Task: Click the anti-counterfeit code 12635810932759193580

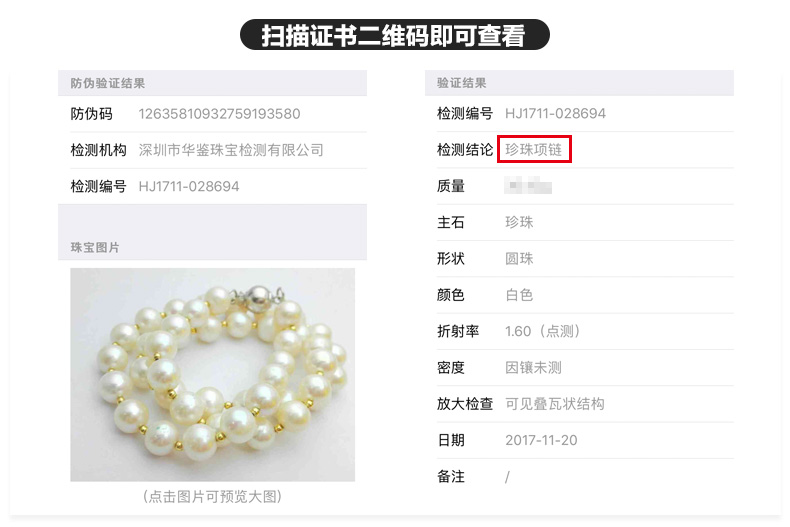Action: [219, 114]
